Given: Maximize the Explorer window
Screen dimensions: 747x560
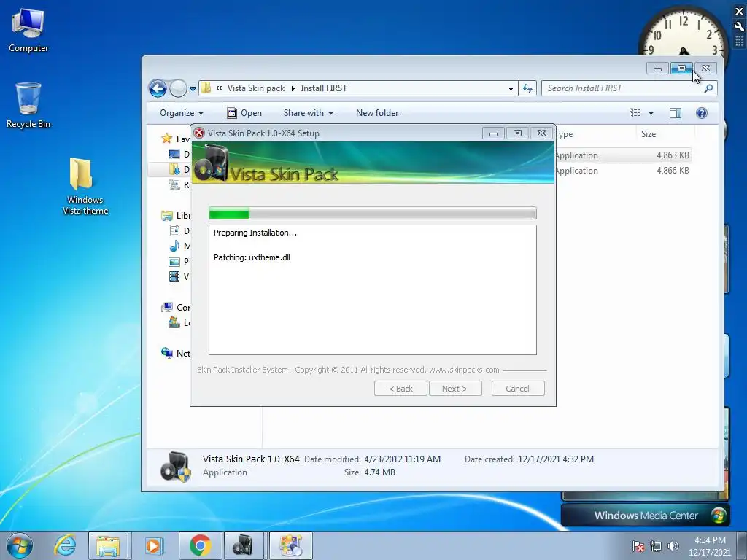Looking at the screenshot, I should pos(682,69).
